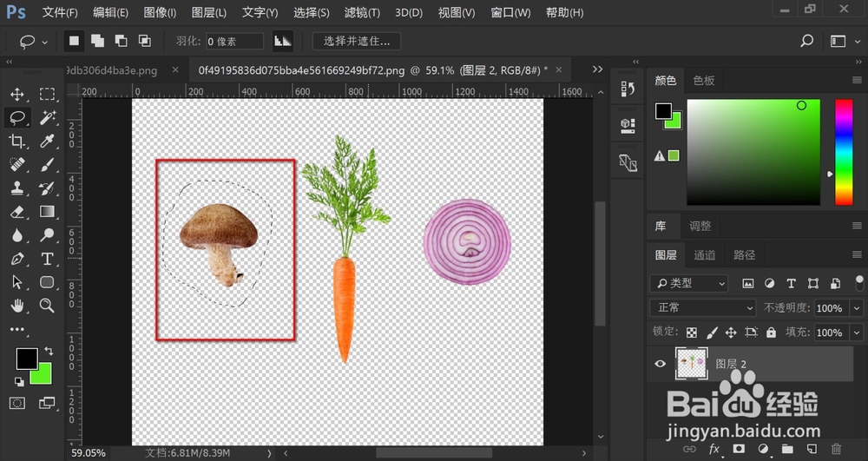Image resolution: width=868 pixels, height=461 pixels.
Task: Click the rainbow hue slider strip
Action: coord(844,152)
